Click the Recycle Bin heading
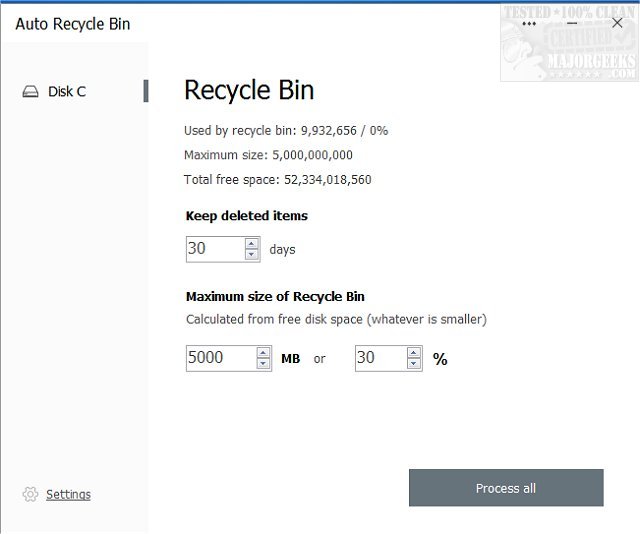This screenshot has height=534, width=640. (249, 90)
